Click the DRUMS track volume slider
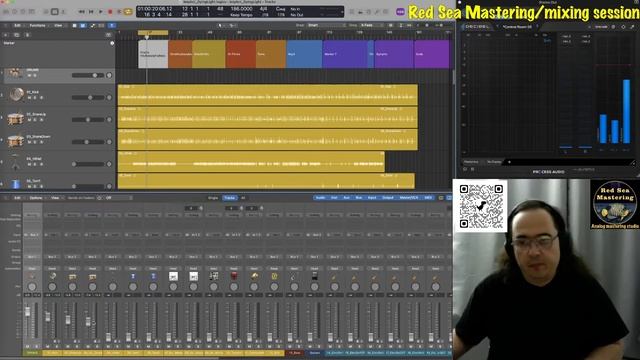This screenshot has width=640, height=360. tap(88, 75)
